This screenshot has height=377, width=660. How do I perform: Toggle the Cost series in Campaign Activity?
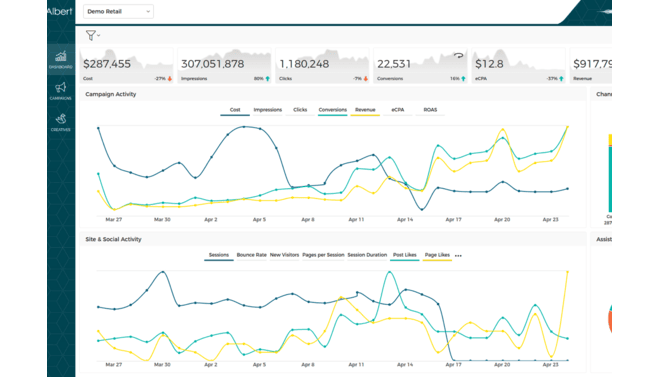(235, 110)
